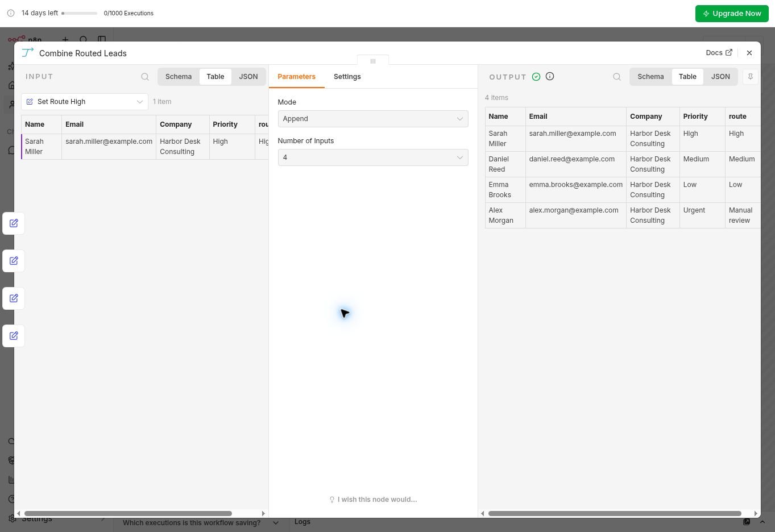Viewport: 775px width, 532px height.
Task: Click the right scroll arrow under the INPUT table
Action: coord(263,513)
